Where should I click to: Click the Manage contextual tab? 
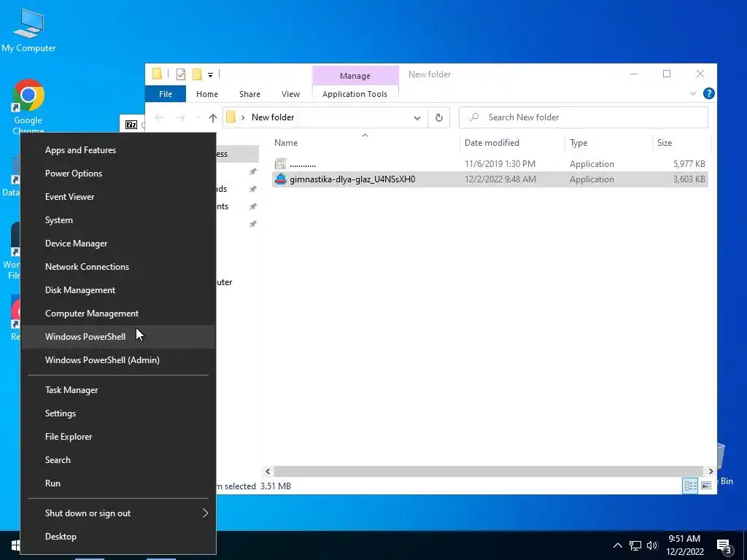355,76
